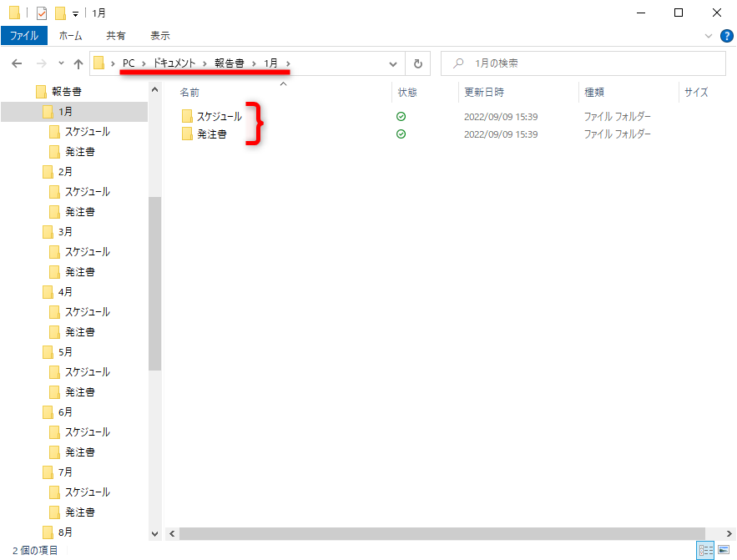Go up one folder level

(x=78, y=63)
